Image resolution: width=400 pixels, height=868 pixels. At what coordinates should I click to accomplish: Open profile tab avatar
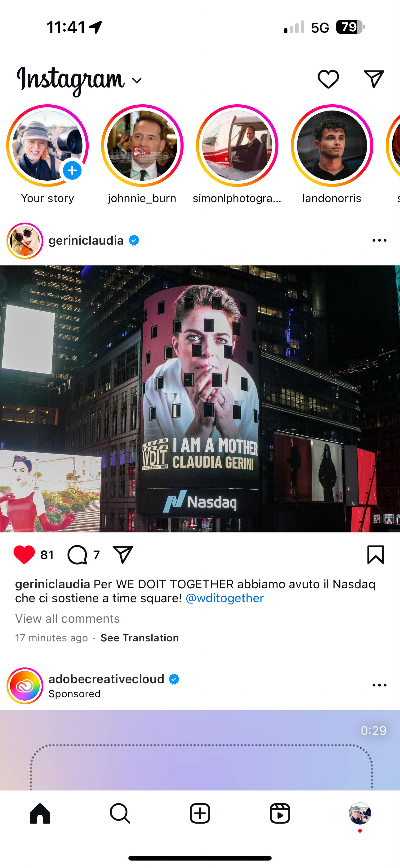pos(360,813)
